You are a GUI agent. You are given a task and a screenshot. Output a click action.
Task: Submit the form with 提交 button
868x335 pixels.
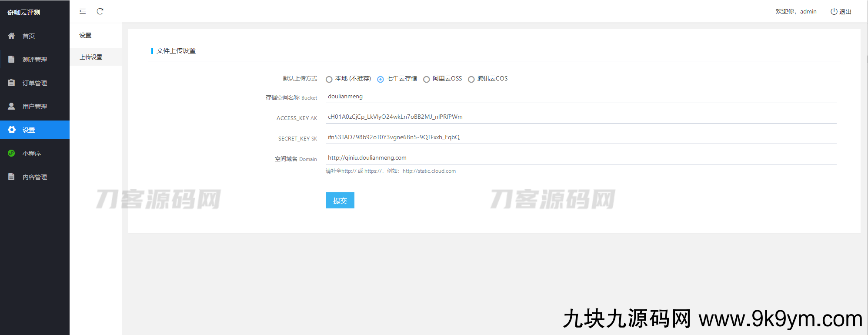pyautogui.click(x=340, y=201)
